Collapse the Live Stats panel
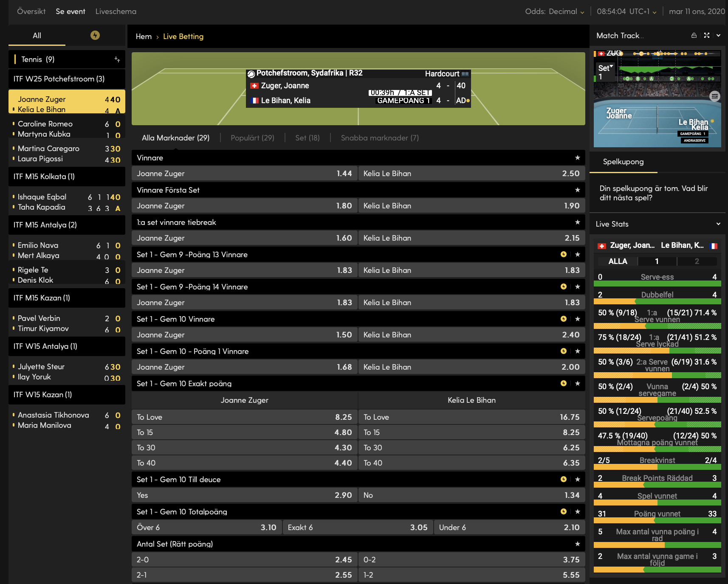Screen dimensions: 728x584 click(x=719, y=224)
